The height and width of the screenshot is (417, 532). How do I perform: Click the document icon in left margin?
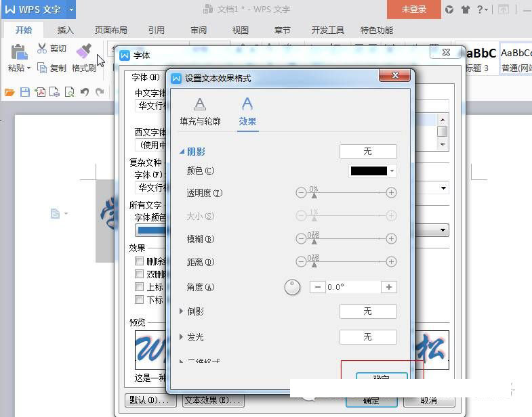(55, 214)
